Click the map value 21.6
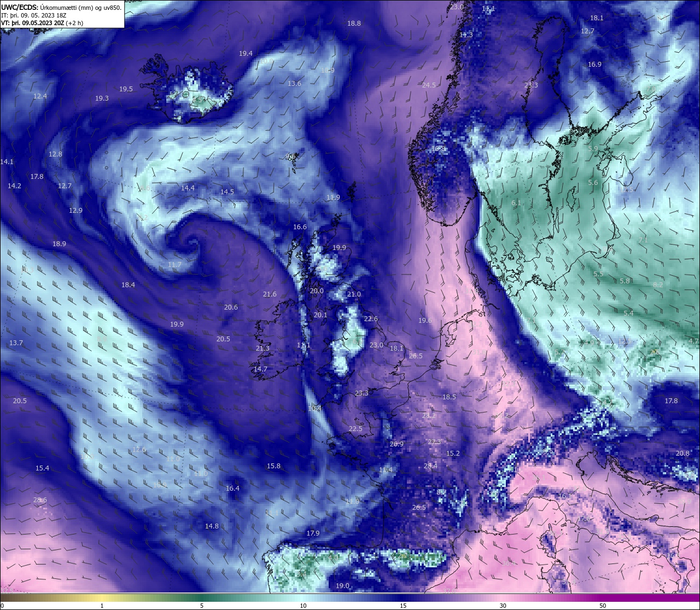The height and width of the screenshot is (610, 700). (x=270, y=294)
